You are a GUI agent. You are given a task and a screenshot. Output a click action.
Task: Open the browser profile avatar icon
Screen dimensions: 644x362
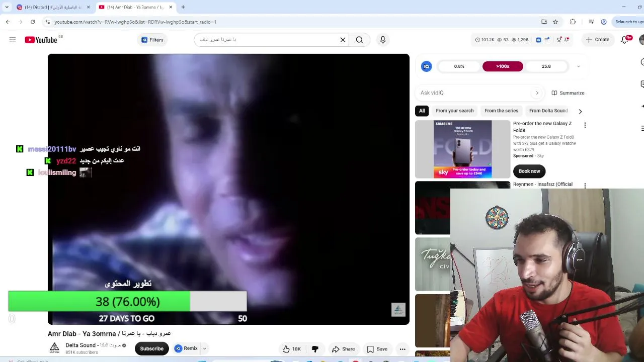point(604,22)
